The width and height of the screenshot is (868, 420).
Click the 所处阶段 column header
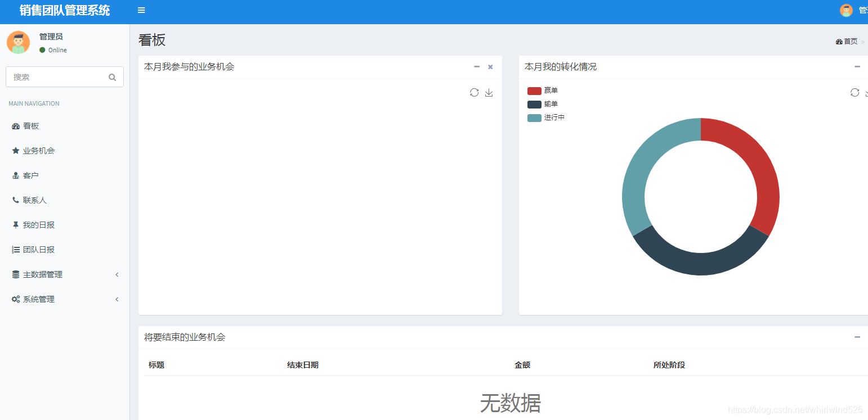tap(669, 365)
